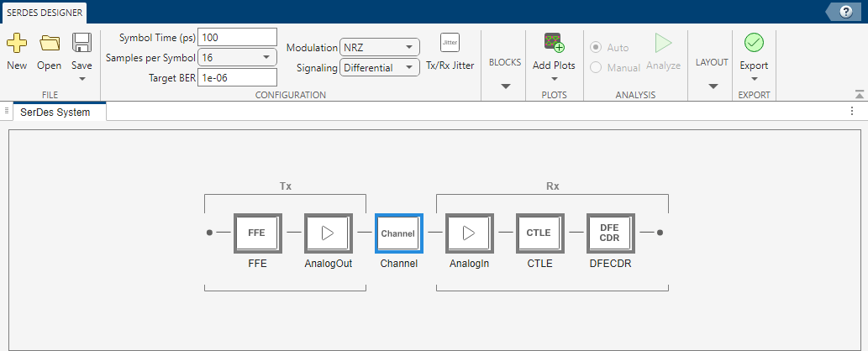Select the FFE block in Tx
The height and width of the screenshot is (351, 868).
[x=257, y=233]
